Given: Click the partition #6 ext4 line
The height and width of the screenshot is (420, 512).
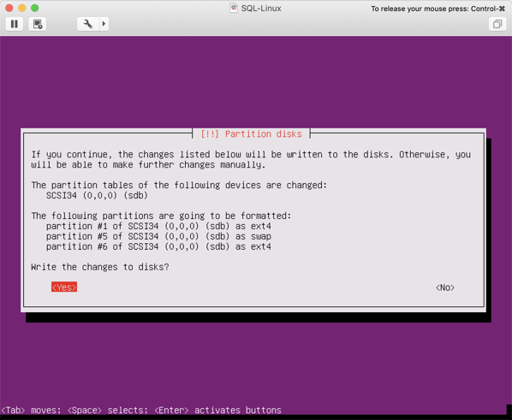Looking at the screenshot, I should coord(158,246).
